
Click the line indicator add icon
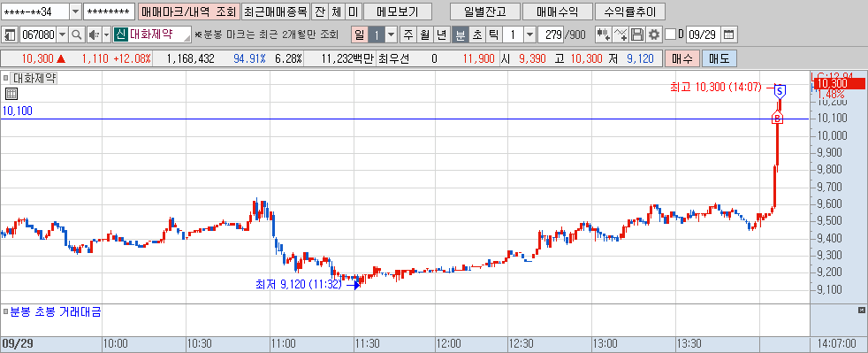pos(621,35)
